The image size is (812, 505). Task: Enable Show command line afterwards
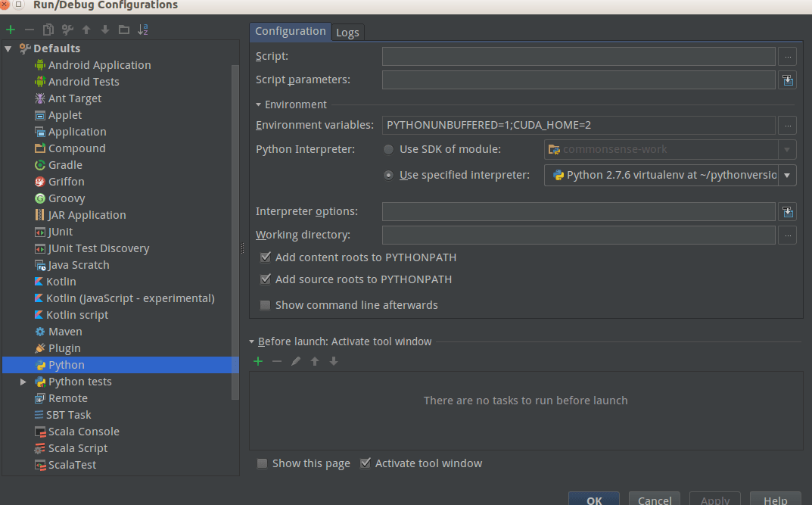(265, 305)
